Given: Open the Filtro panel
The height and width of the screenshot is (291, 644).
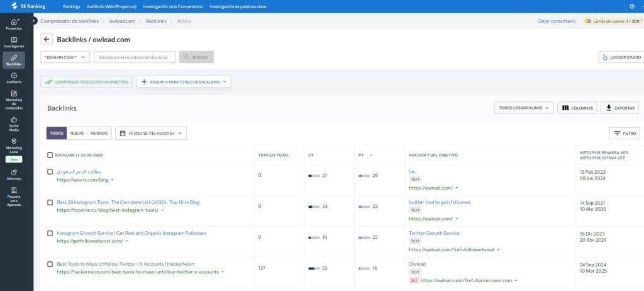Looking at the screenshot, I should click(x=625, y=134).
